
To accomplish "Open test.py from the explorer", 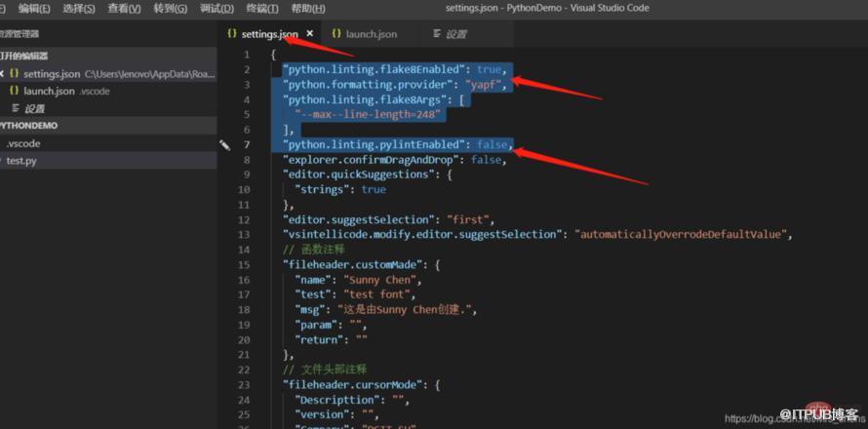I will (x=108, y=161).
